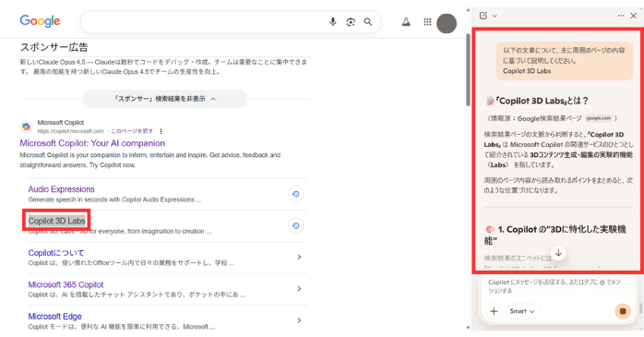Click the google.com source chip

point(599,118)
